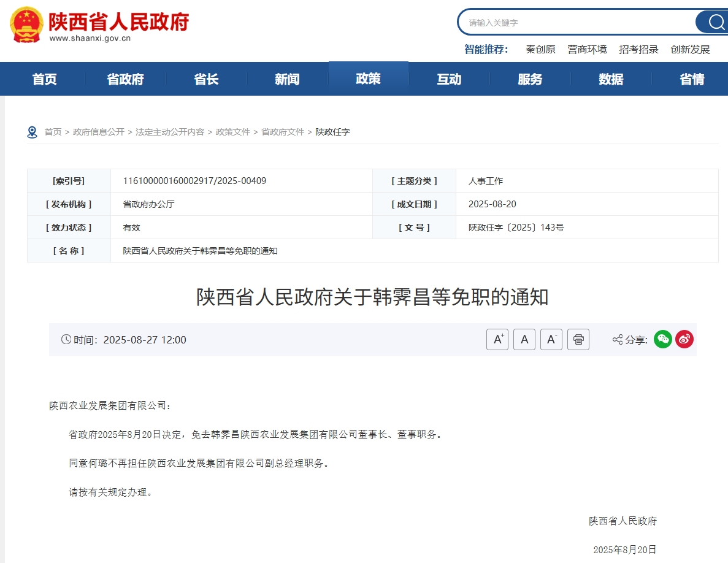Click the publish time 2025-08-27 12:00
728x563 pixels.
coord(144,340)
